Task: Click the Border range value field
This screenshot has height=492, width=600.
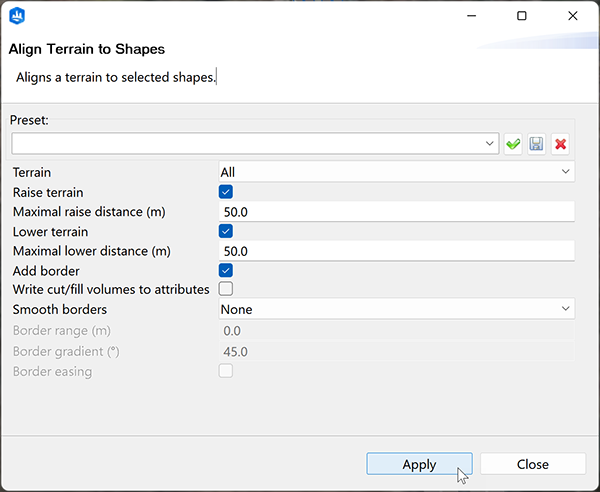Action: coord(396,330)
